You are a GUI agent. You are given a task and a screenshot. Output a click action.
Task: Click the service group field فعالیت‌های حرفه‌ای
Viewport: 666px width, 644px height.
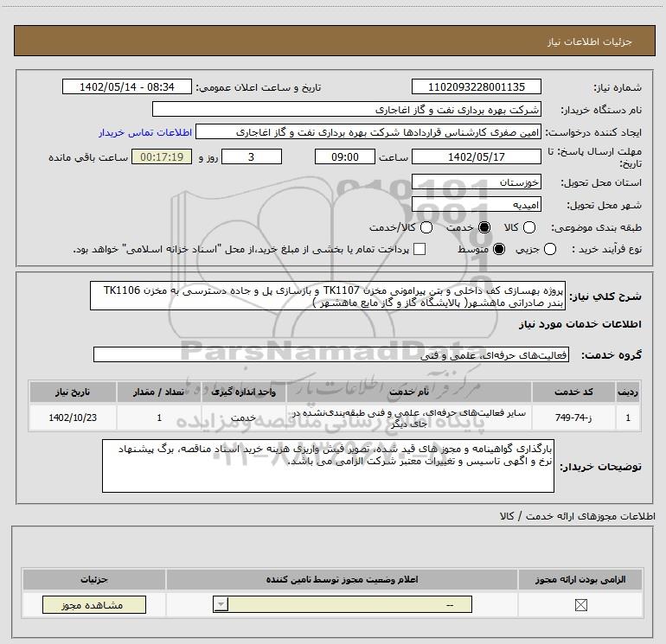331,355
